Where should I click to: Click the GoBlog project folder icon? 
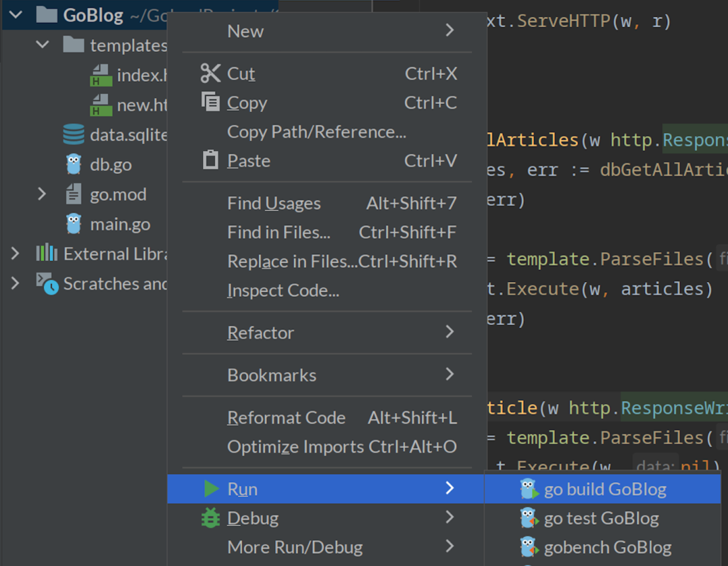(47, 14)
